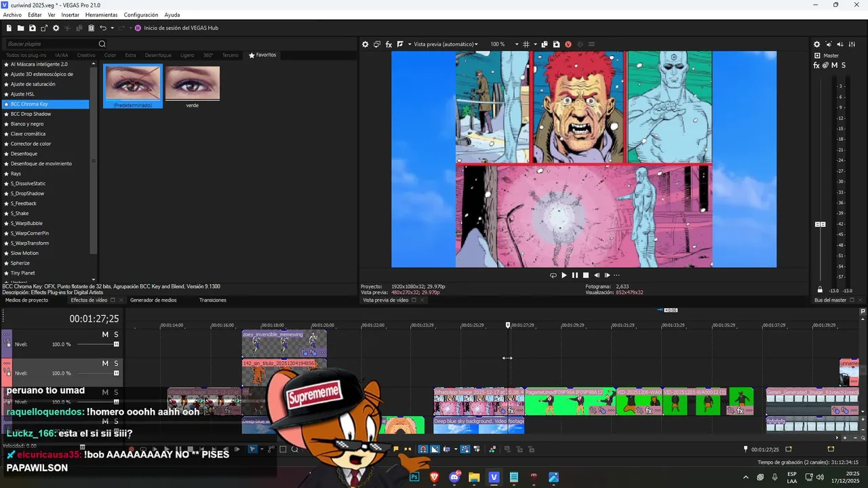This screenshot has width=868, height=488.
Task: Select Todos los plug-ins category tab
Action: [x=26, y=55]
